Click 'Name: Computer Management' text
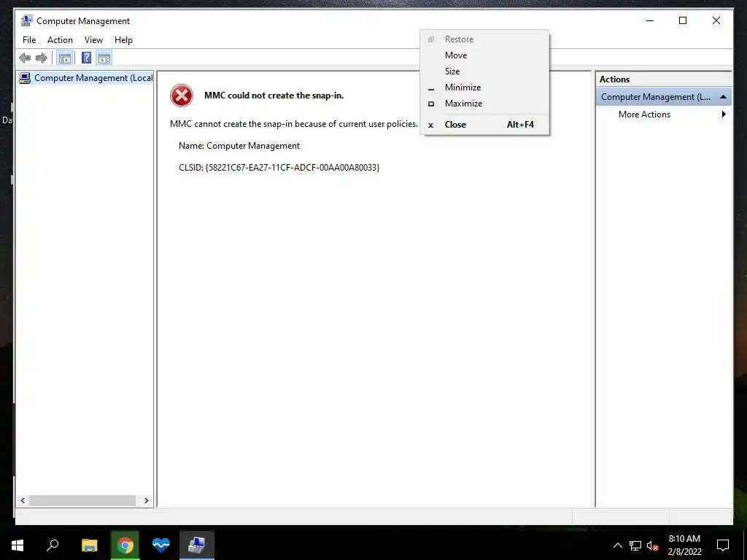Screen dimensions: 747x560 [x=239, y=146]
